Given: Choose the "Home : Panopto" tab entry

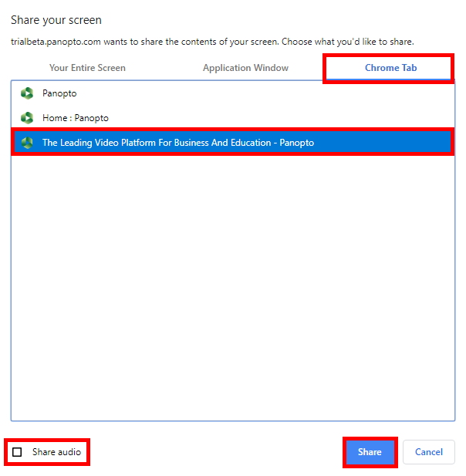Looking at the screenshot, I should point(233,118).
